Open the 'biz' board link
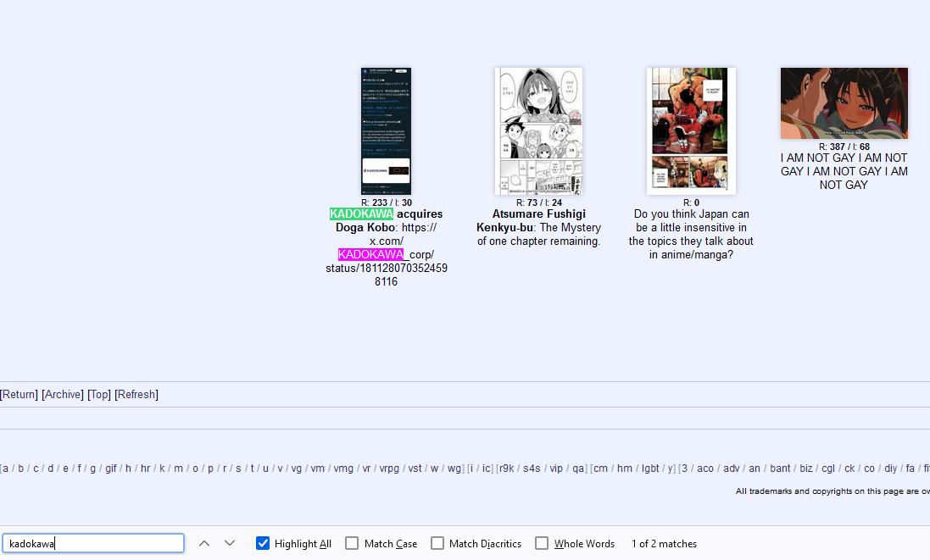This screenshot has height=560, width=930. pos(806,469)
